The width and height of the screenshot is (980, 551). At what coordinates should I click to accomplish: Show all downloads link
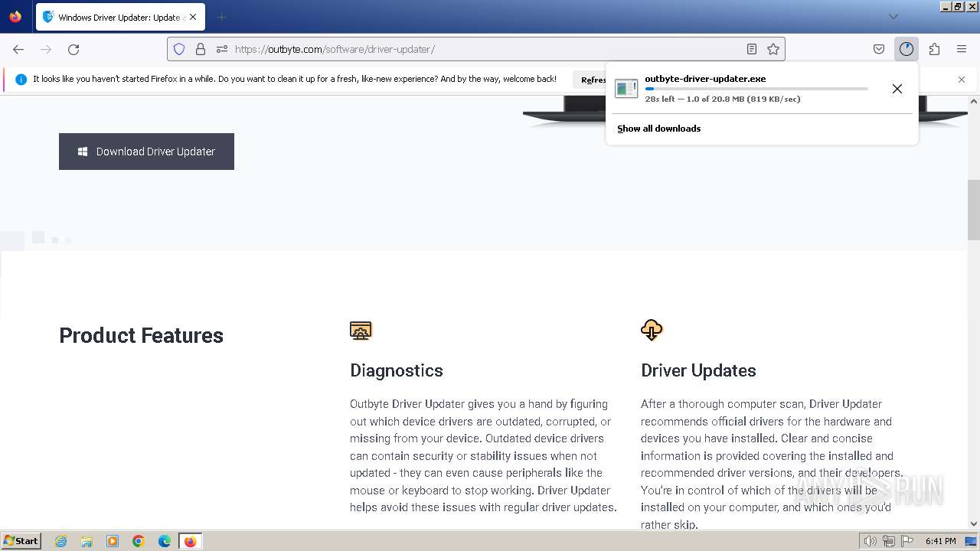pyautogui.click(x=659, y=129)
